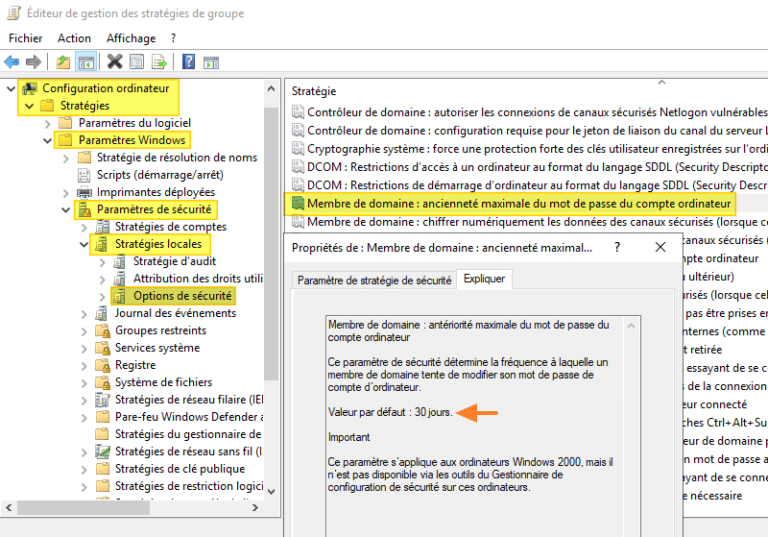Click the Delete X toolbar icon
Screen dimensions: 768x537
pos(114,62)
